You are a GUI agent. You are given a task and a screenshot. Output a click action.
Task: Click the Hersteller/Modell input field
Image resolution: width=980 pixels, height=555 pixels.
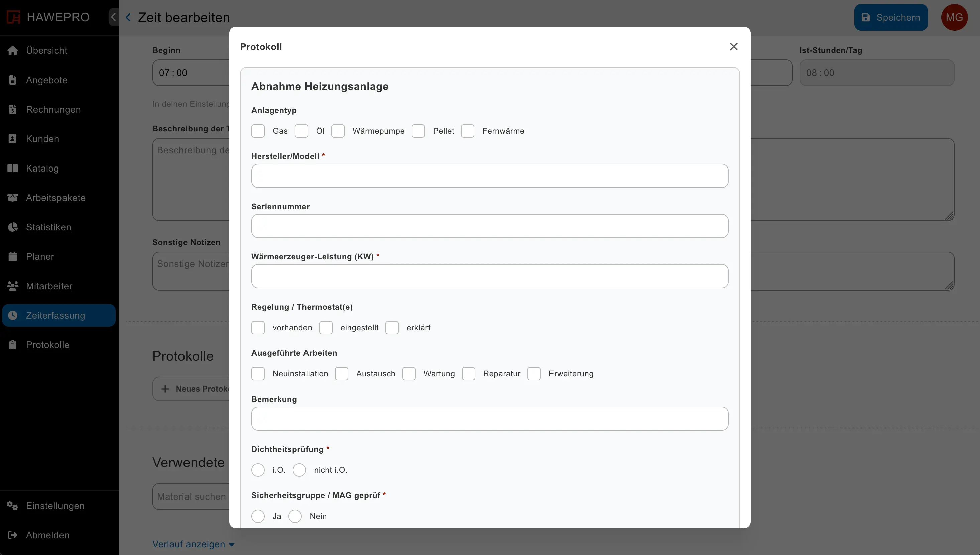(490, 176)
